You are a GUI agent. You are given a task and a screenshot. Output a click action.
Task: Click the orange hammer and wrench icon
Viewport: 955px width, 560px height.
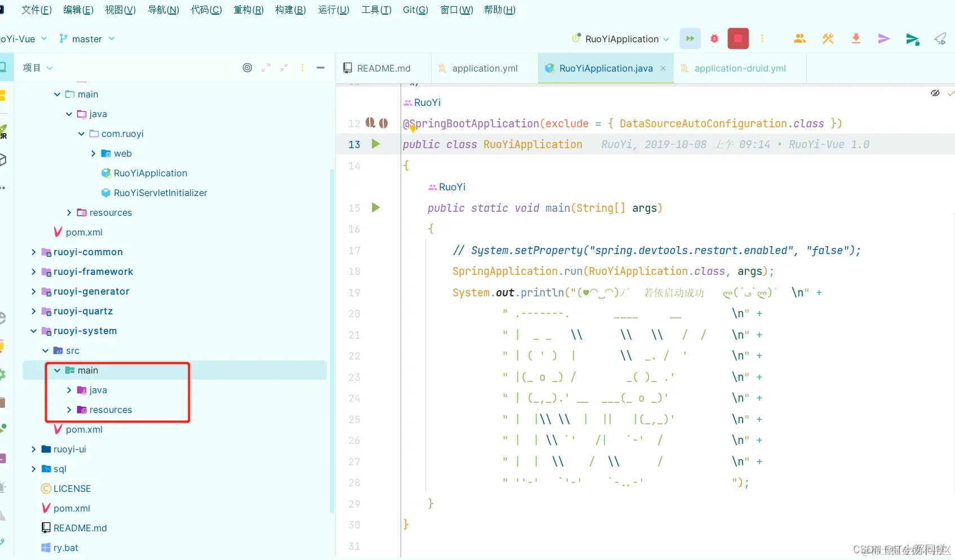828,39
